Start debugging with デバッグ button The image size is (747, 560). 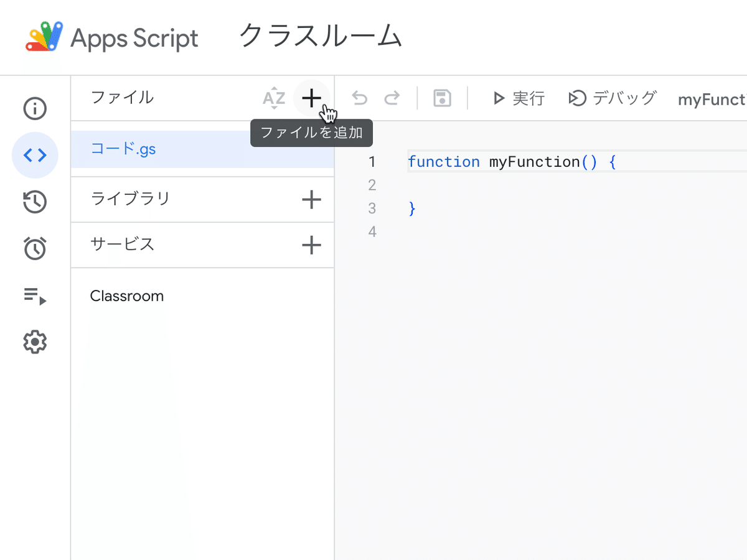point(613,98)
